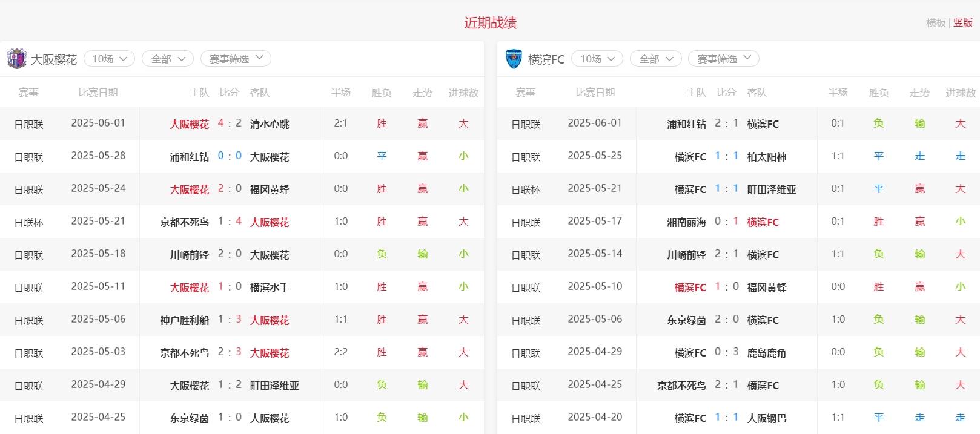Click the 近期战绩 section title
This screenshot has width=980, height=434.
coord(490,23)
